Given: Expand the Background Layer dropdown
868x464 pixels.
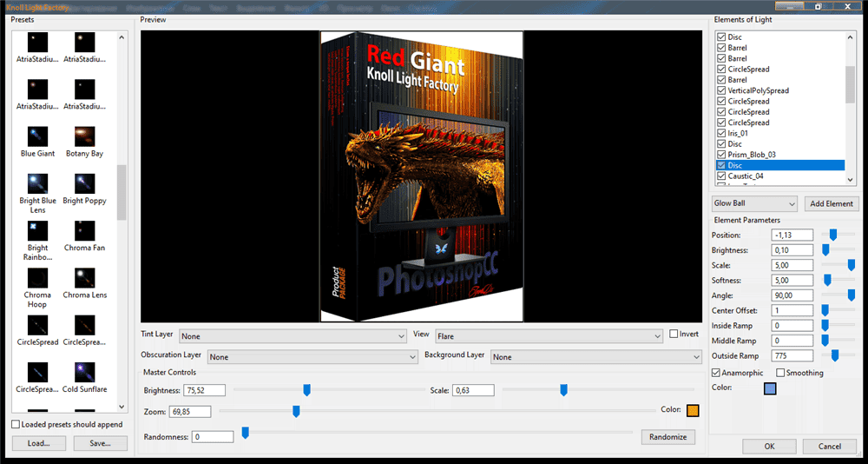Looking at the screenshot, I should point(596,357).
